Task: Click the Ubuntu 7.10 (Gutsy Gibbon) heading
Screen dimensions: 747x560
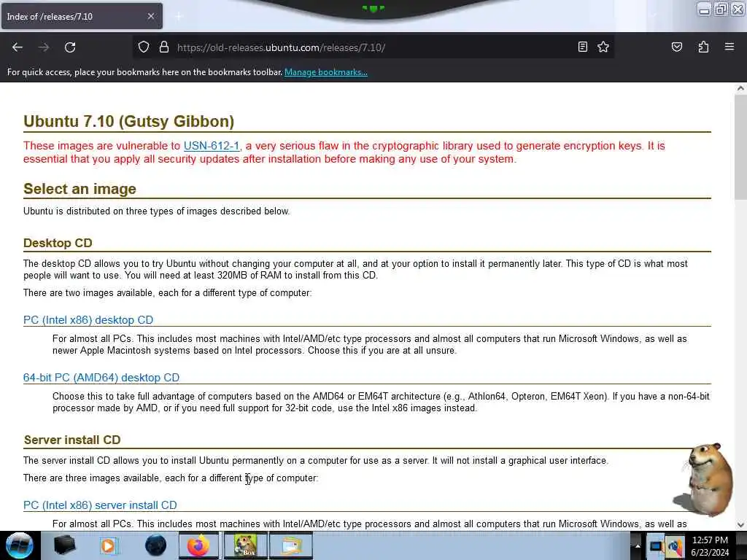Action: click(x=128, y=121)
